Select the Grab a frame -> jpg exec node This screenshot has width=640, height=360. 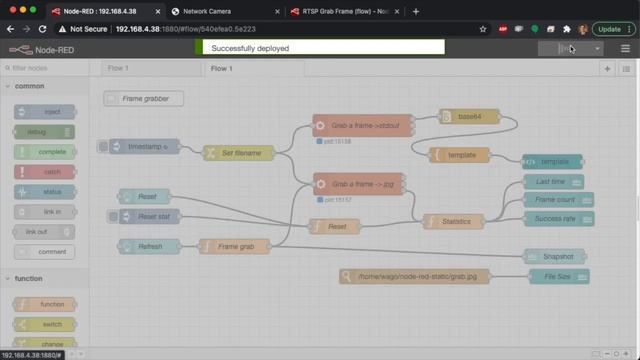358,184
